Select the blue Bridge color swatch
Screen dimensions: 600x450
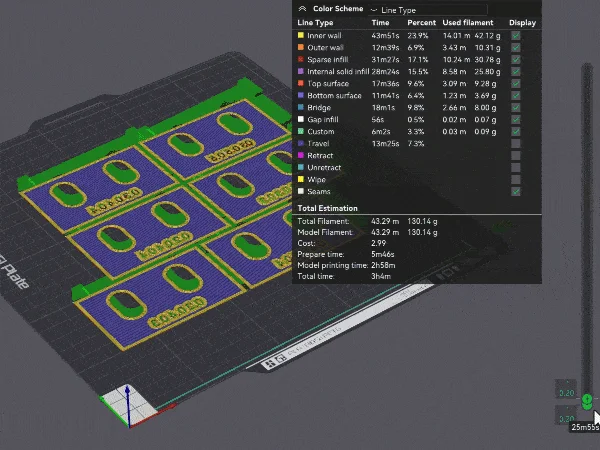[301, 107]
